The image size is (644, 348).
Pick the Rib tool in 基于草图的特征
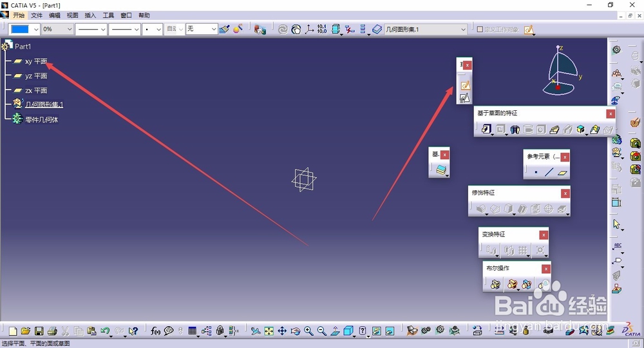(554, 130)
